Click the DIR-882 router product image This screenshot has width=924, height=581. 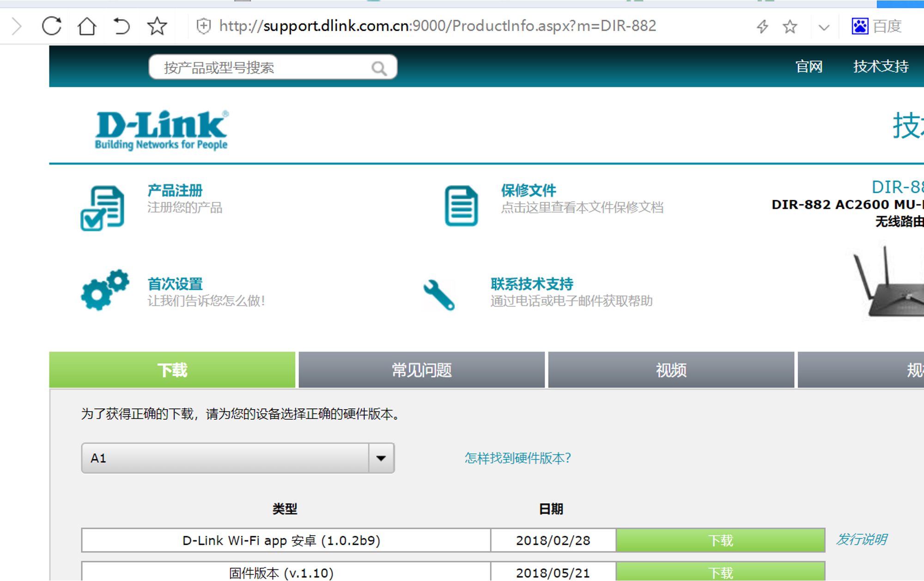888,282
